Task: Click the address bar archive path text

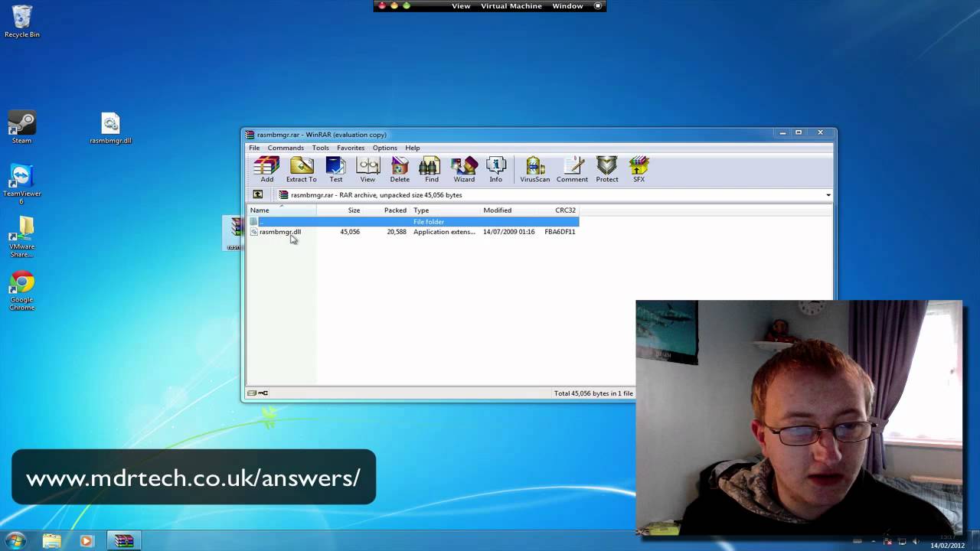Action: tap(376, 195)
